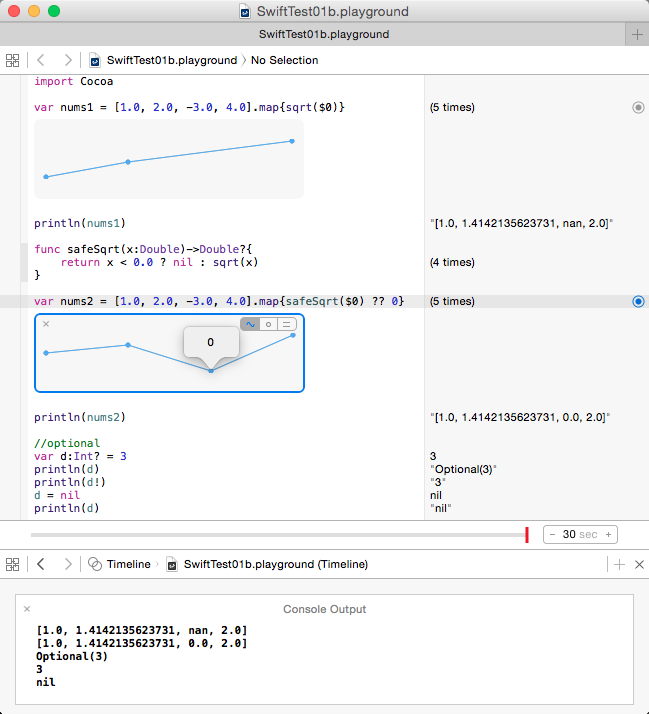
Task: Toggle value history for nums1 line
Action: point(638,107)
